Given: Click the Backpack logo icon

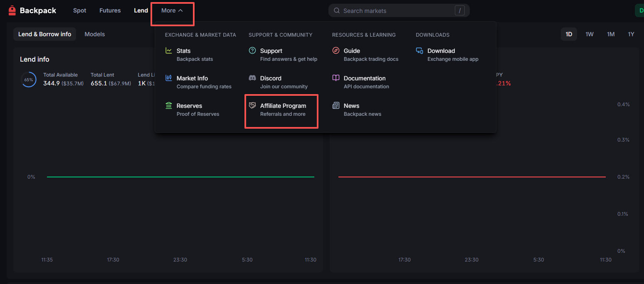Looking at the screenshot, I should 12,10.
